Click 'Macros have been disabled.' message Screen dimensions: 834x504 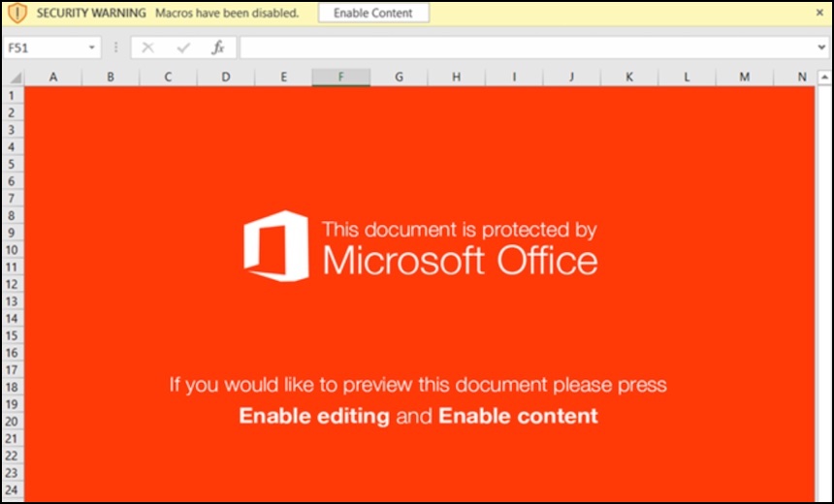point(227,13)
